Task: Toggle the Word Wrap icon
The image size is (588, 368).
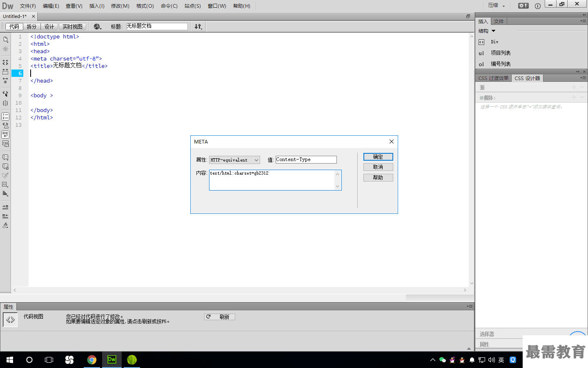Action: pos(5,135)
